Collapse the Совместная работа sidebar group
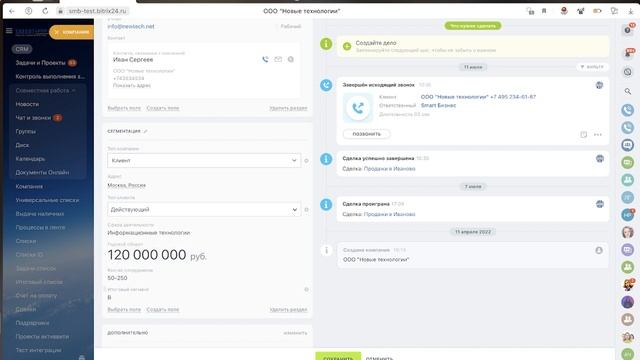This screenshot has height=360, width=640. click(46, 90)
